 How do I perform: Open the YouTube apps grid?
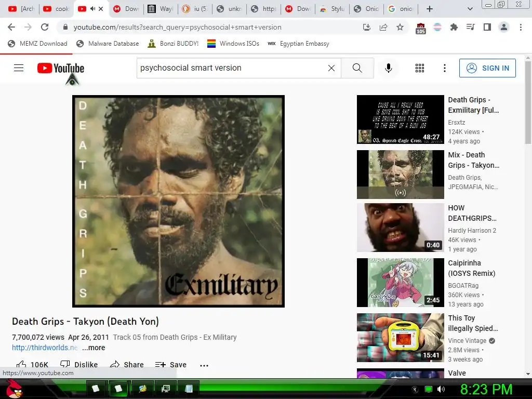click(x=420, y=68)
